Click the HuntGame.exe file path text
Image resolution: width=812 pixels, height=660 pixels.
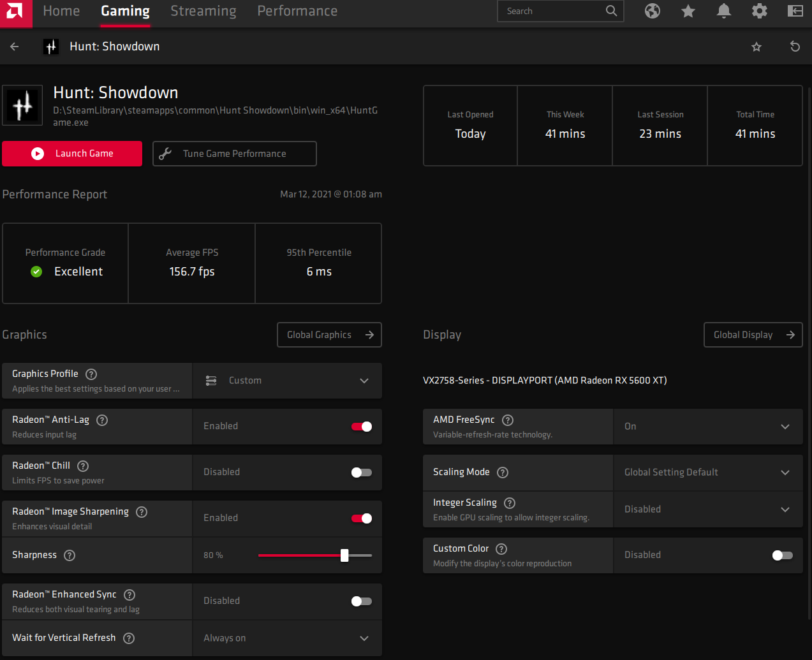coord(216,116)
